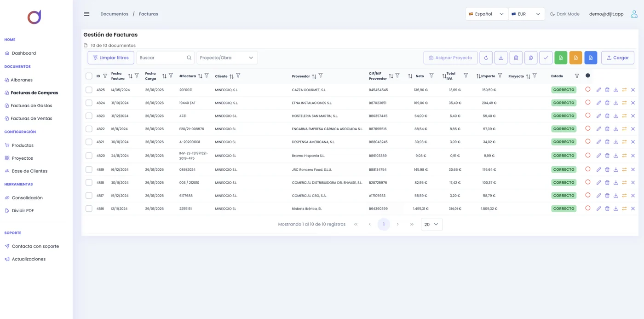Click the toolbar checkmark validate icon
The image size is (644, 319).
(546, 58)
